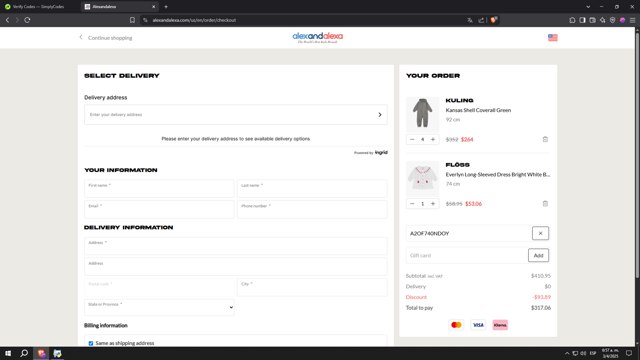Click the Klarna payment icon
Image resolution: width=640 pixels, height=360 pixels.
pos(500,325)
